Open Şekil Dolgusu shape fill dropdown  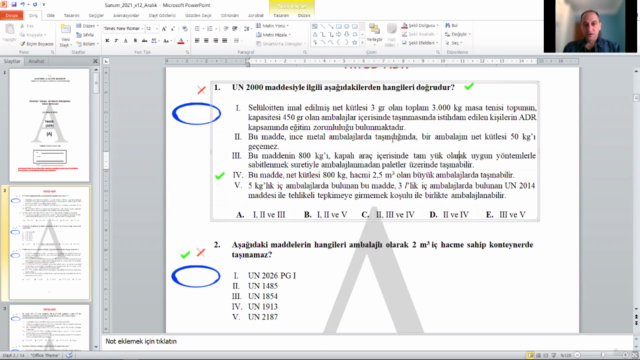(420, 25)
